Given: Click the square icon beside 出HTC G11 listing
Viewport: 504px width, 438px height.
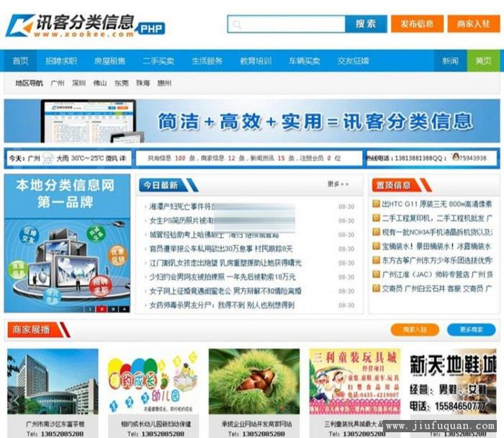Looking at the screenshot, I should (376, 204).
